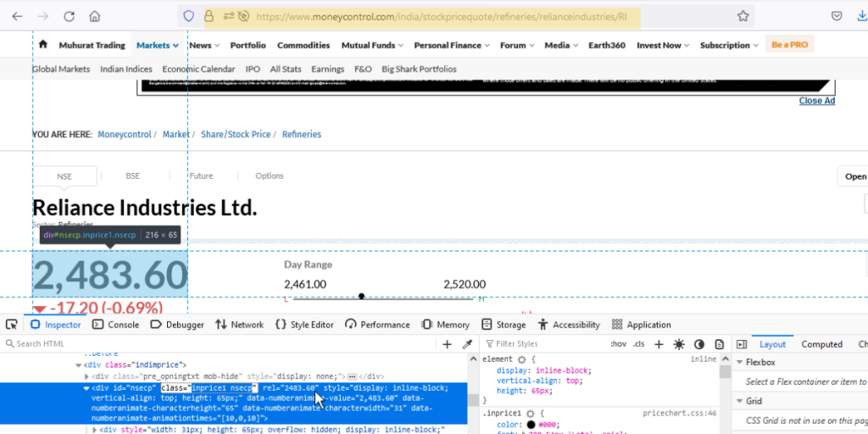Bookmark this page with the star icon
Image resolution: width=868 pixels, height=434 pixels.
[x=743, y=16]
